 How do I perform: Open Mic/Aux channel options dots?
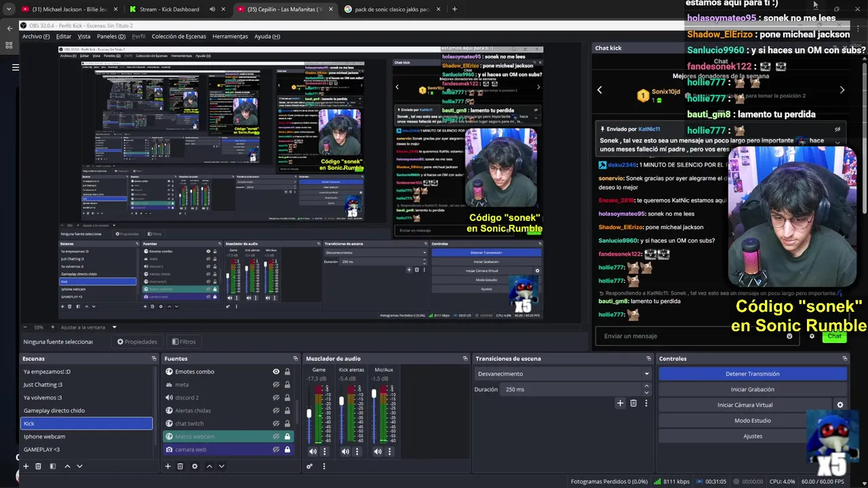coord(389,451)
